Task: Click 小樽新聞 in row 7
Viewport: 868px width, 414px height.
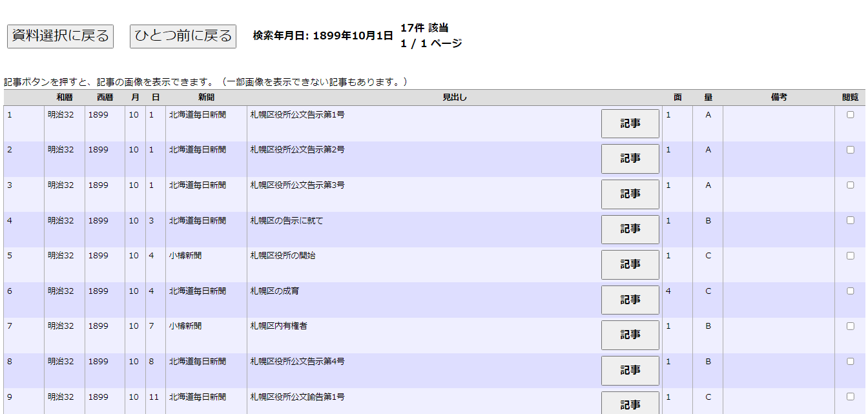Action: pyautogui.click(x=185, y=326)
